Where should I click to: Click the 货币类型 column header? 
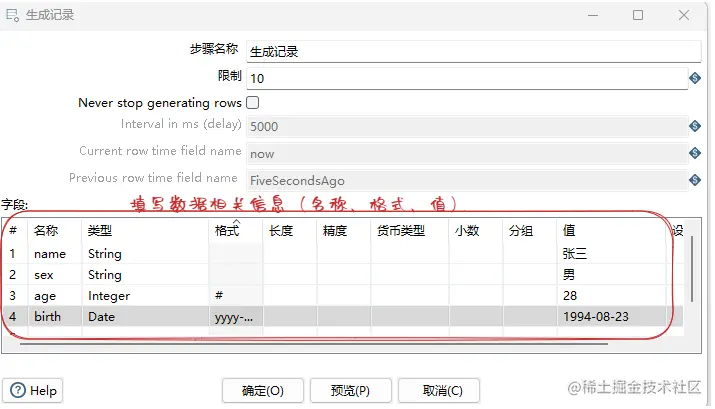click(x=410, y=231)
